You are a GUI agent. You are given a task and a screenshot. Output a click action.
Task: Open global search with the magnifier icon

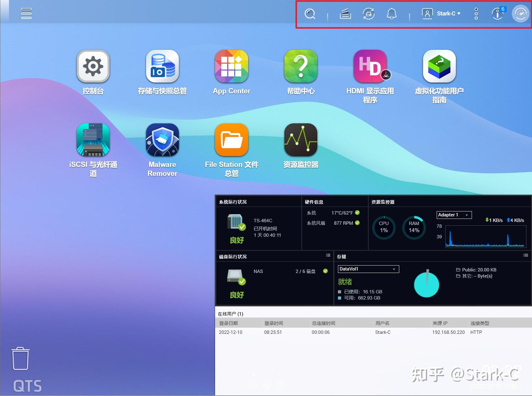pos(309,14)
